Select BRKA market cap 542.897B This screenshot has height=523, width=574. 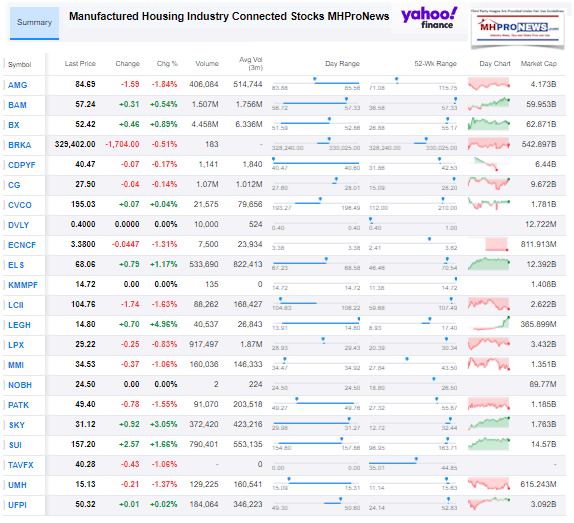pos(539,144)
